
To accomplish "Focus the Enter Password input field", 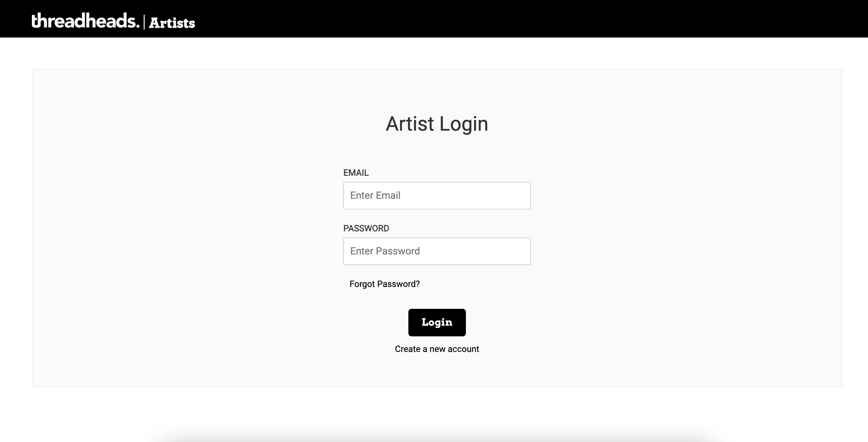I will [437, 251].
